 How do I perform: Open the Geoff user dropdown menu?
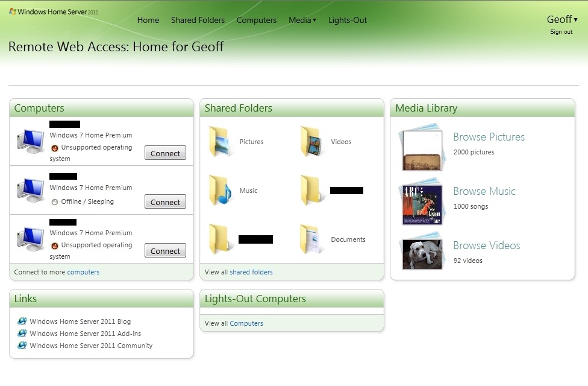pyautogui.click(x=561, y=19)
